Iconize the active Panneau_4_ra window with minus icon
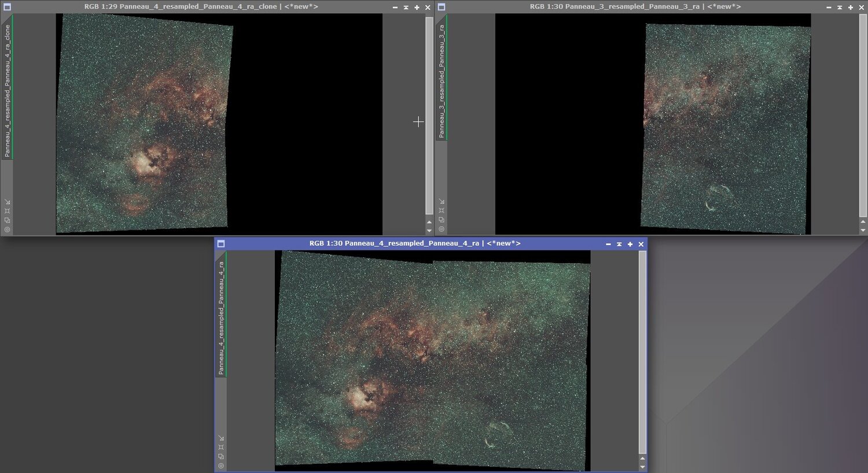Screen dimensions: 868x473 tap(608, 245)
